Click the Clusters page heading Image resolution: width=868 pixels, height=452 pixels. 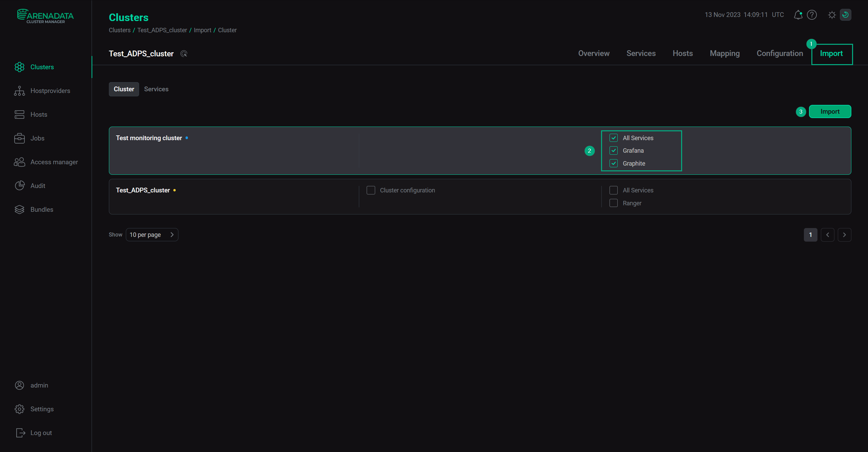coord(129,17)
